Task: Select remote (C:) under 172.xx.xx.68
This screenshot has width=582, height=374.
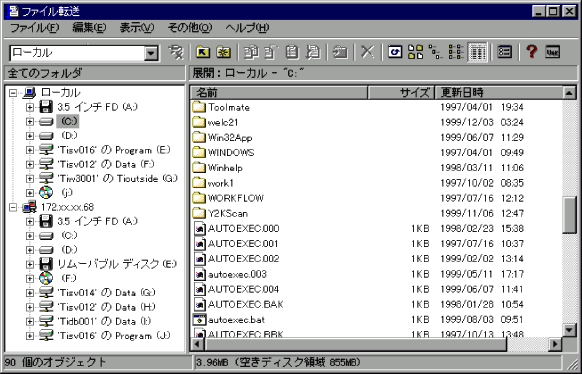Action: pyautogui.click(x=69, y=236)
